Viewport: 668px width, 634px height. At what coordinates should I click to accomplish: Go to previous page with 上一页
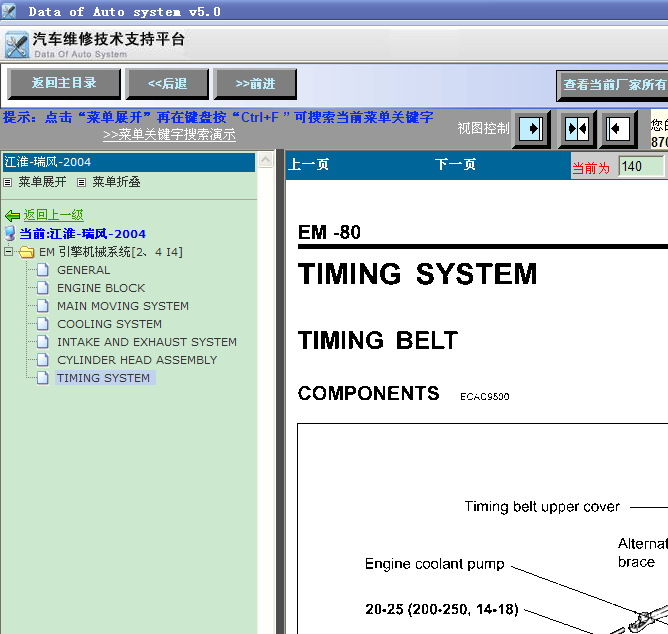[308, 164]
